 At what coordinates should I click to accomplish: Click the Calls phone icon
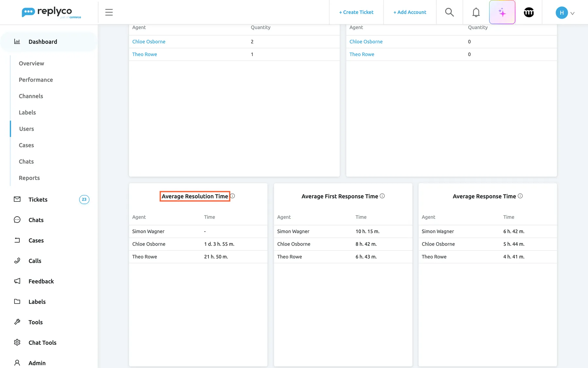point(17,261)
